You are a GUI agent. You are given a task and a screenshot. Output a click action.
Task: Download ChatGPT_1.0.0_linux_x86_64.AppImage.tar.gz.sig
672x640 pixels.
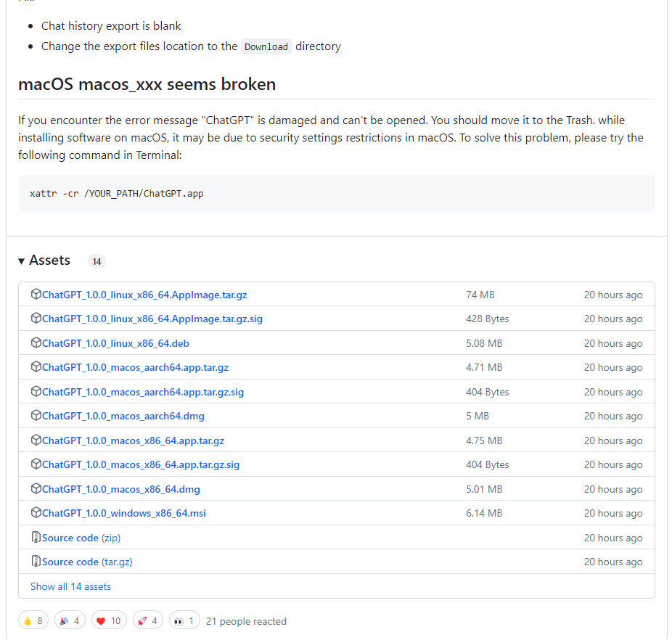[x=152, y=319]
